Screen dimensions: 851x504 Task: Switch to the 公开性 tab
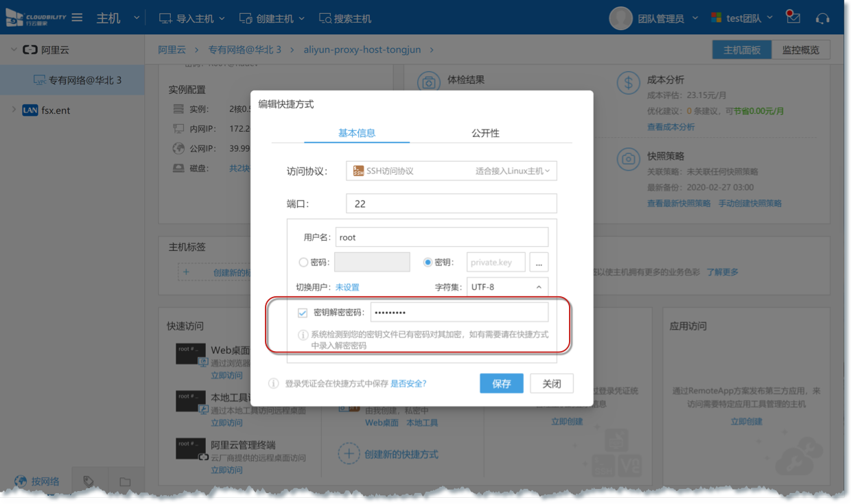[x=485, y=133]
